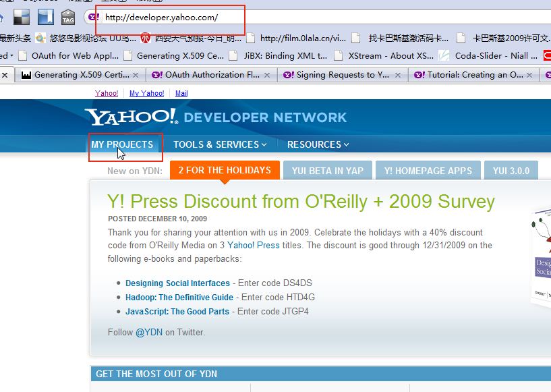Open the 找卡巴斯基激活码 bookmark
The image size is (551, 392).
coord(400,38)
